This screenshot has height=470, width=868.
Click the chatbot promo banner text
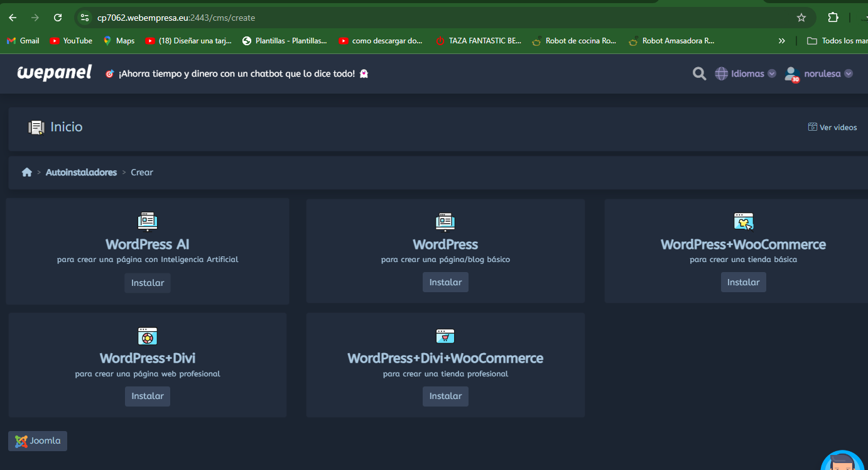pos(237,74)
